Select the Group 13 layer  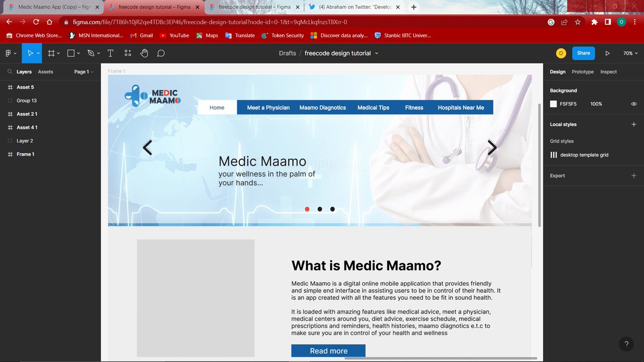coord(50,100)
